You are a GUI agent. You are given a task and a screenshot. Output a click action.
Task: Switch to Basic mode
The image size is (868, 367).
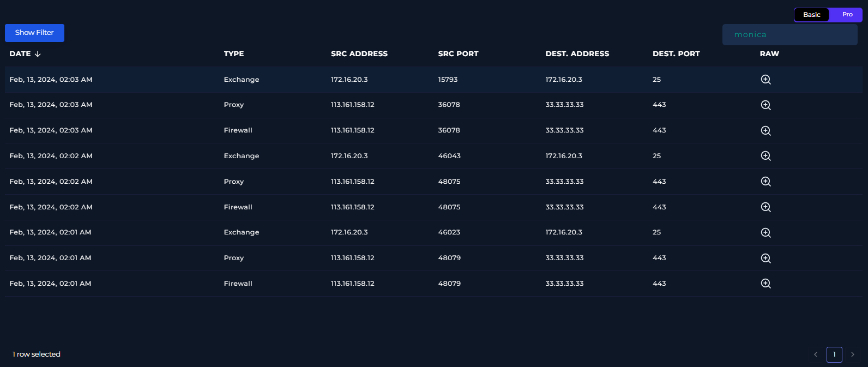(811, 15)
